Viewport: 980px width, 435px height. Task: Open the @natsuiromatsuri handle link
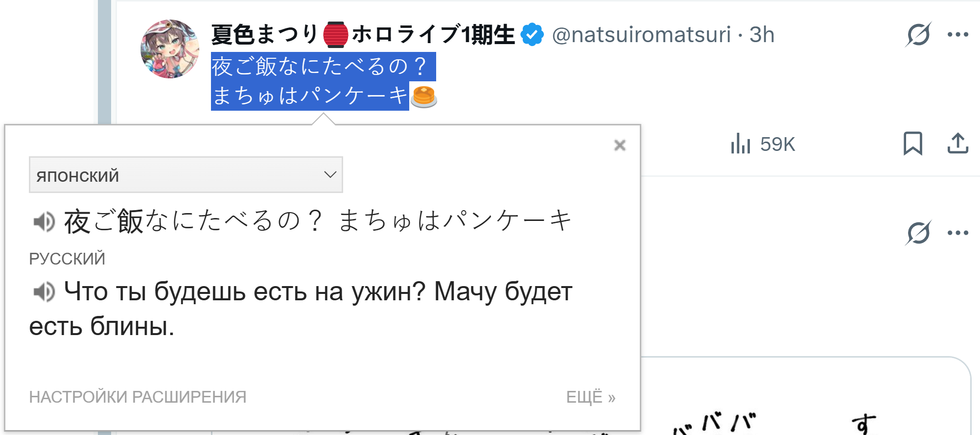coord(641,35)
